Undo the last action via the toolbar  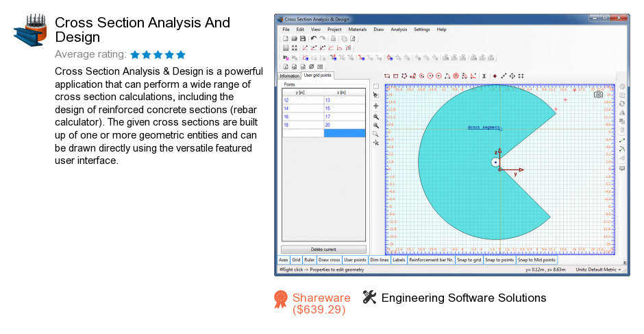314,38
